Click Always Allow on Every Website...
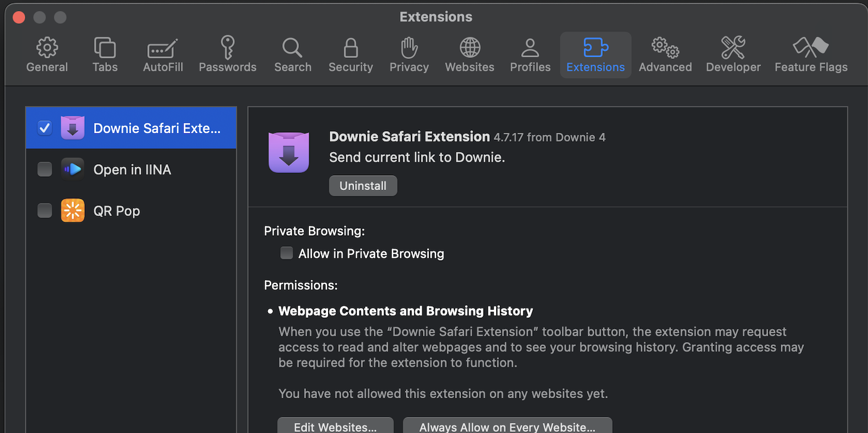The image size is (868, 433). coord(507,426)
